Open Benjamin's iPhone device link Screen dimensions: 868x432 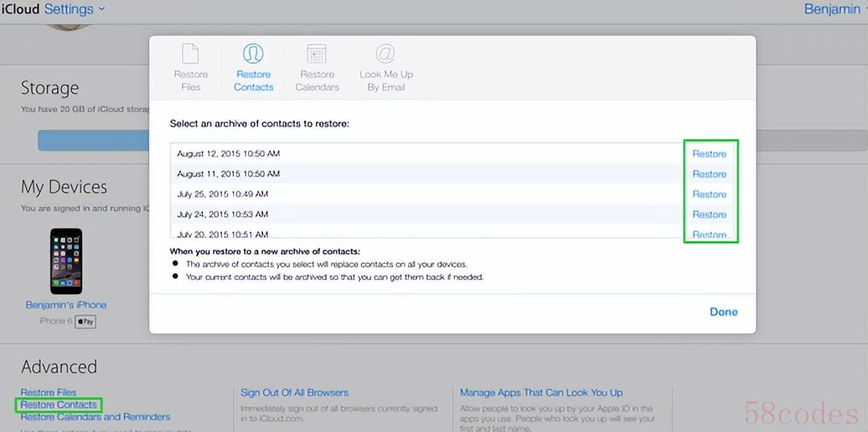[x=66, y=305]
